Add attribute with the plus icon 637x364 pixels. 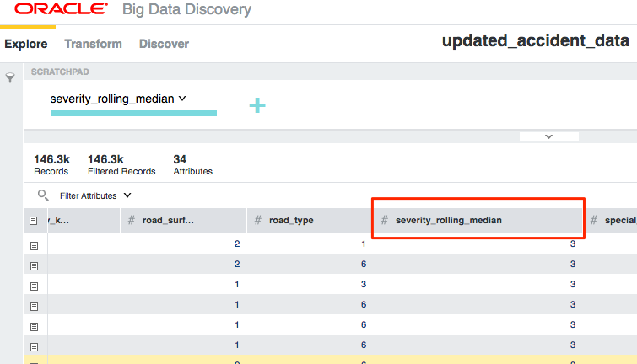coord(257,105)
